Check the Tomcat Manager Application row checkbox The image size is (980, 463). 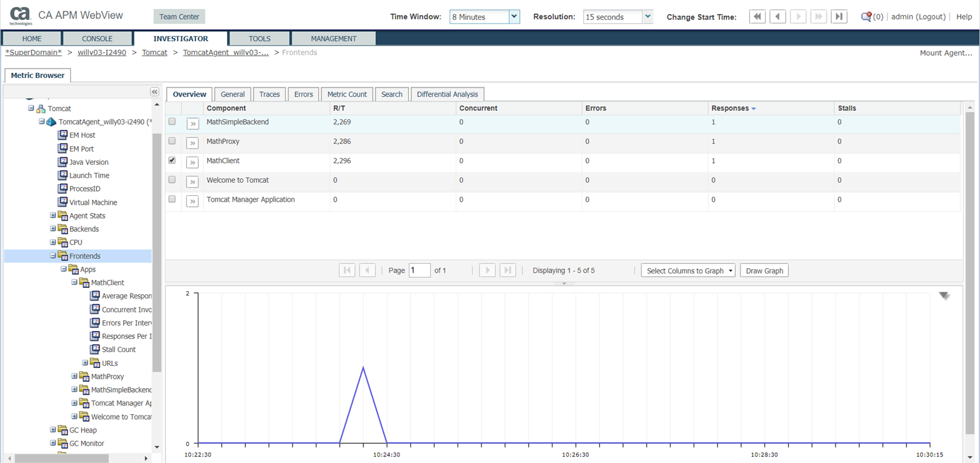pyautogui.click(x=172, y=199)
